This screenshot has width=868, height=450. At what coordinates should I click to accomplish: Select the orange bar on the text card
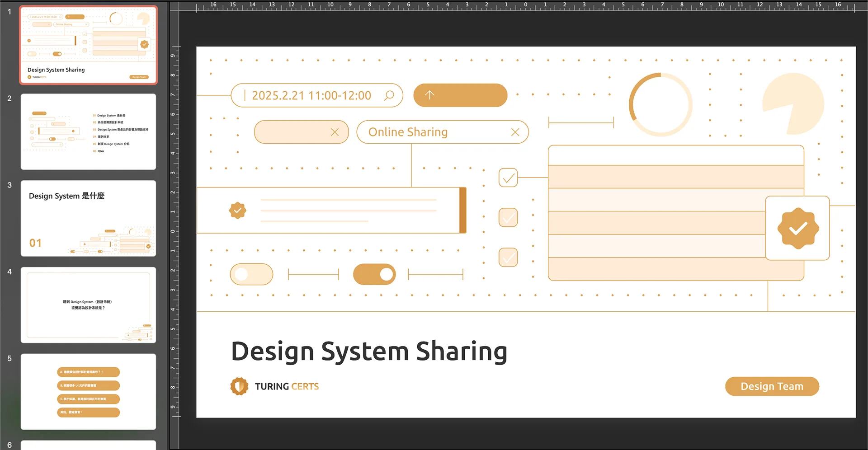(x=462, y=210)
